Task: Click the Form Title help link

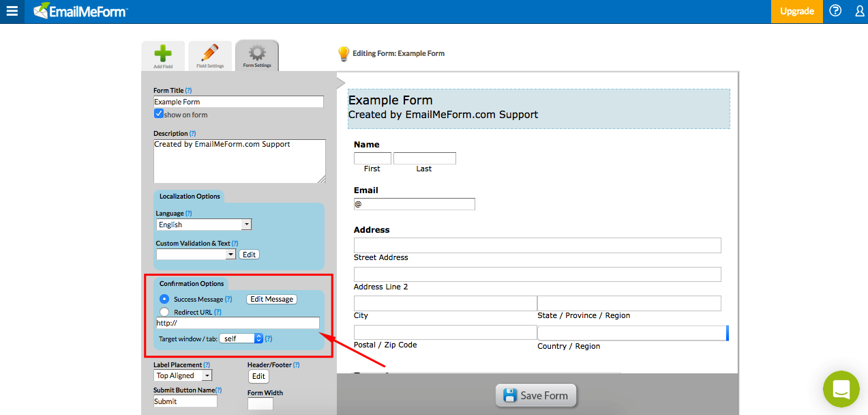Action: point(189,90)
